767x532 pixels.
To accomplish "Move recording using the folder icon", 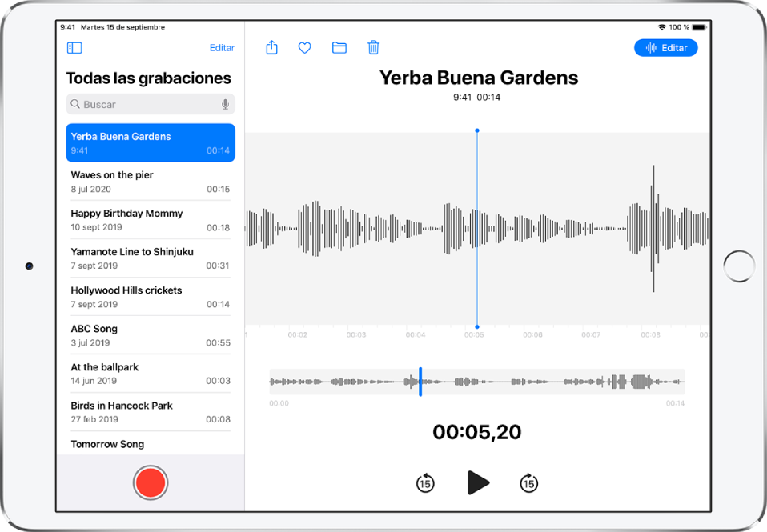I will click(339, 47).
